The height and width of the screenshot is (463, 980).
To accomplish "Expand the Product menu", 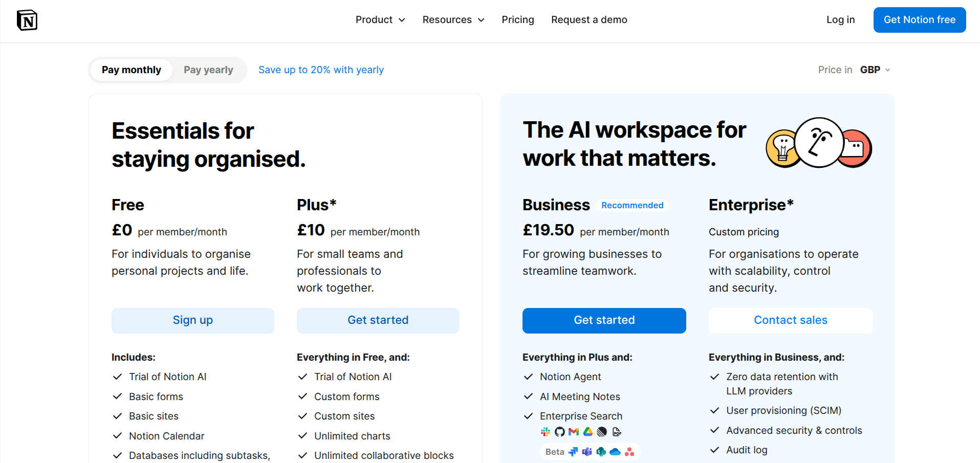I will pyautogui.click(x=380, y=20).
